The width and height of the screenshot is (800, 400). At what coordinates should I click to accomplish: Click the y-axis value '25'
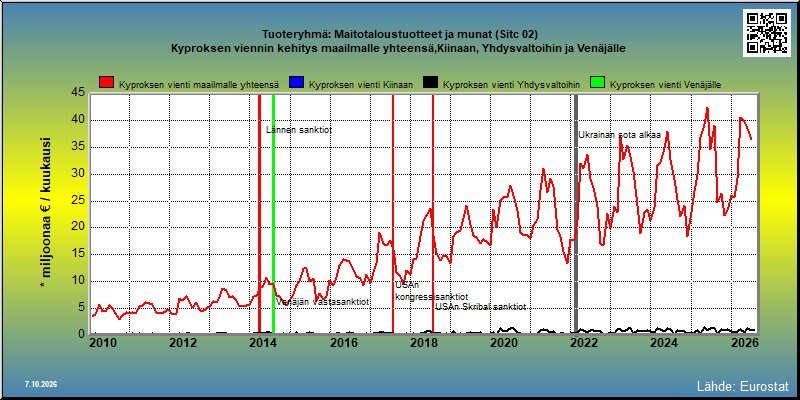coord(79,201)
